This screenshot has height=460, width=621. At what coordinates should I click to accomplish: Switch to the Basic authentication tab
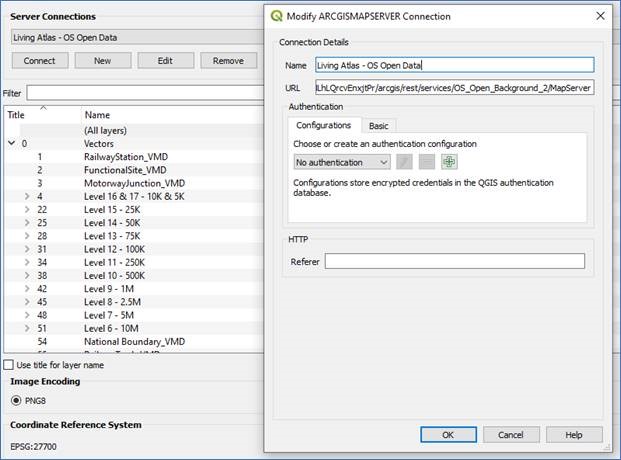pos(379,126)
